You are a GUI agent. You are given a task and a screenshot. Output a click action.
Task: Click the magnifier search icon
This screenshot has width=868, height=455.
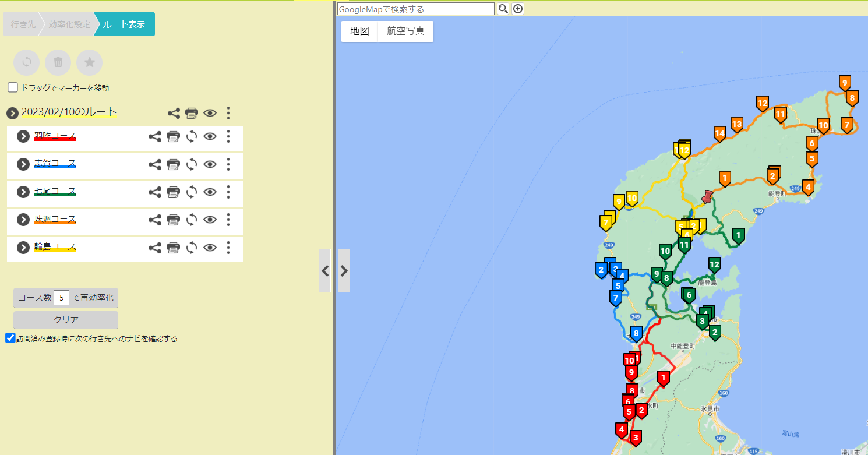point(503,9)
